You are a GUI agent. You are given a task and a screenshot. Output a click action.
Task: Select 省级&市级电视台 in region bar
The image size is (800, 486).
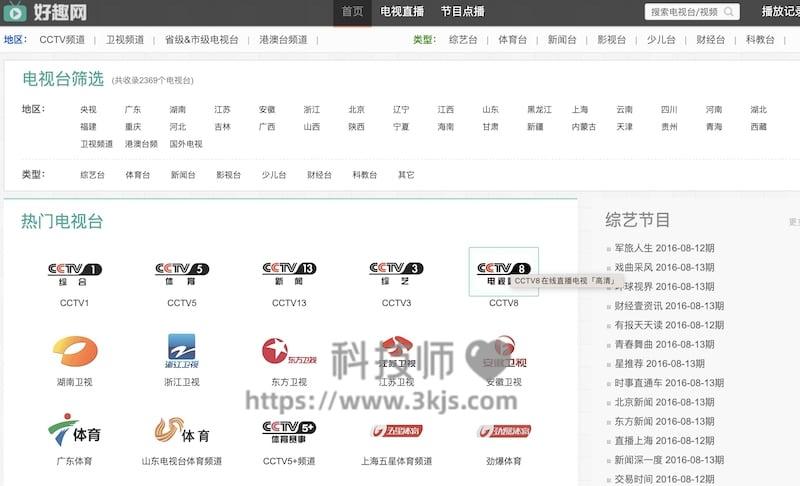[x=202, y=40]
